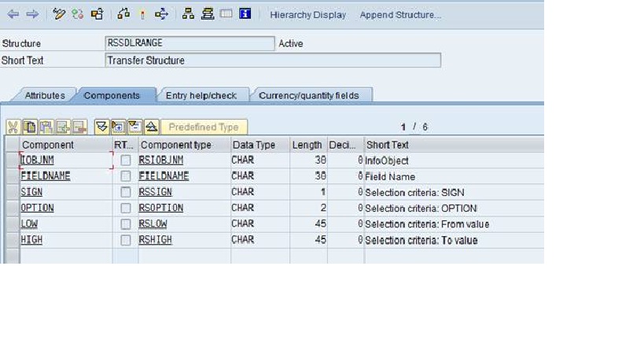The width and height of the screenshot is (644, 362).
Task: Toggle Display/Change mode with the pencil icon
Action: click(59, 14)
